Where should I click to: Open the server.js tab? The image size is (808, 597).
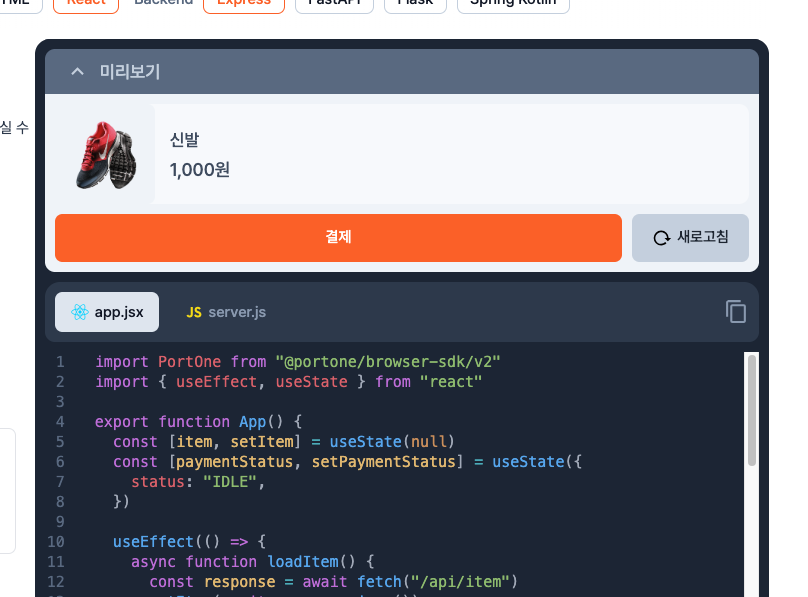(226, 312)
